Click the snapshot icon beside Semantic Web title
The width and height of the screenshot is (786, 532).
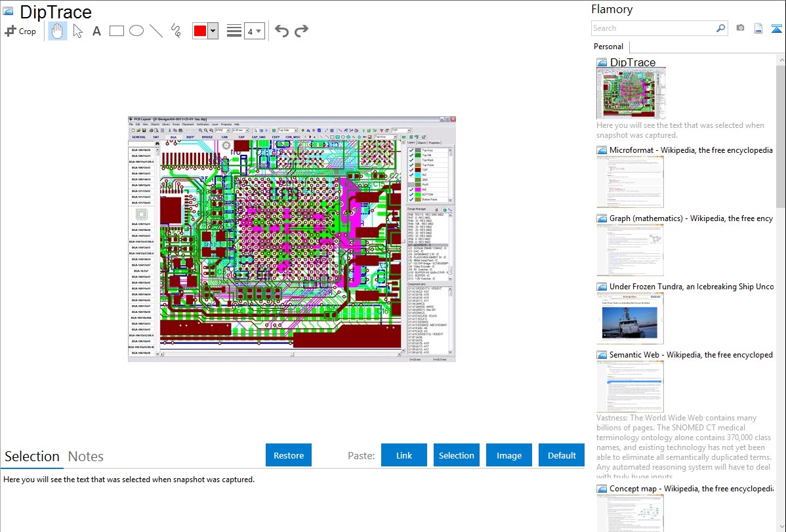tap(602, 355)
